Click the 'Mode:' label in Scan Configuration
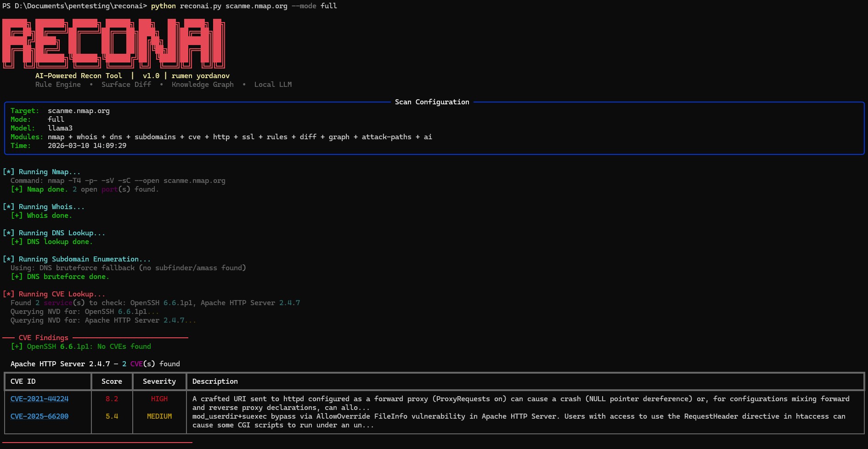868x449 pixels. point(21,119)
